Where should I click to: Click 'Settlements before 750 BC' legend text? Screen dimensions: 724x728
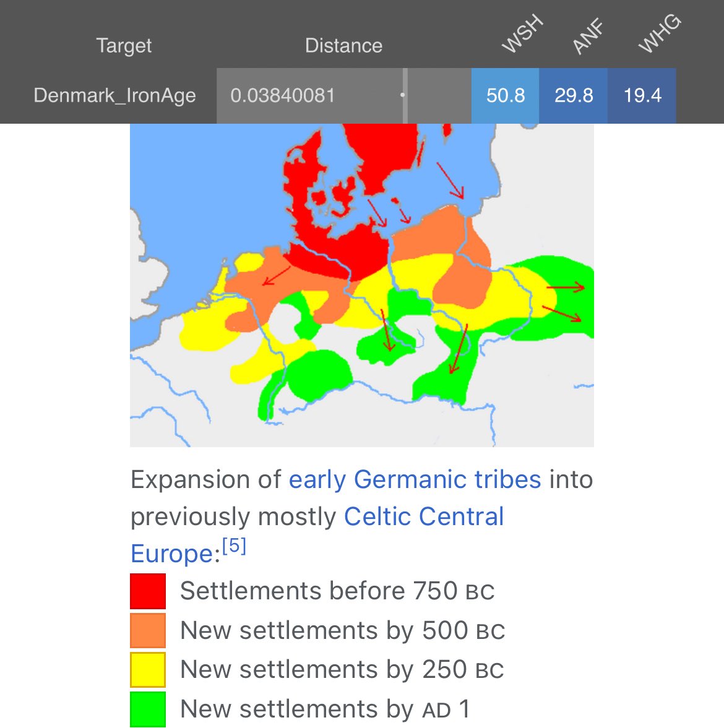click(x=337, y=591)
